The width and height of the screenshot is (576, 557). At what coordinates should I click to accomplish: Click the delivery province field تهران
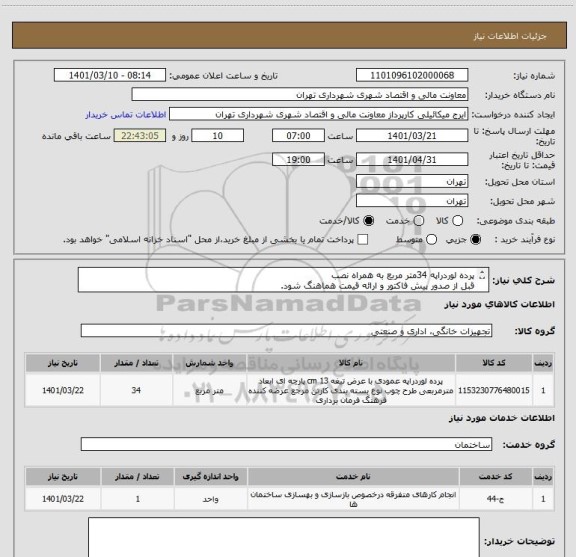click(412, 182)
